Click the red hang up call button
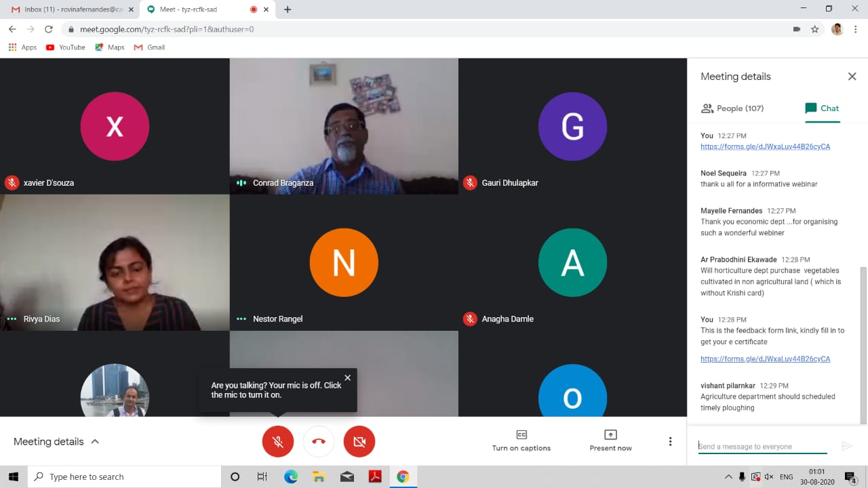This screenshot has width=868, height=488. tap(319, 441)
